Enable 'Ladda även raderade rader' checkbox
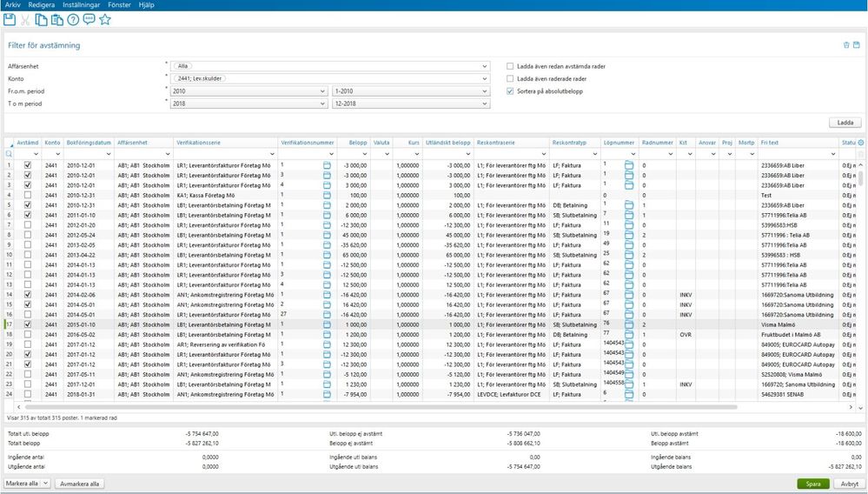The height and width of the screenshot is (494, 868). pos(510,78)
